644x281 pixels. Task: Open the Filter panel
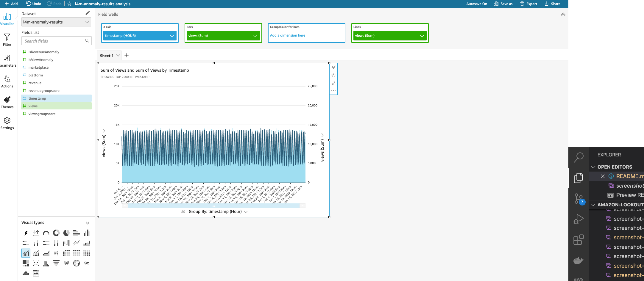(7, 40)
